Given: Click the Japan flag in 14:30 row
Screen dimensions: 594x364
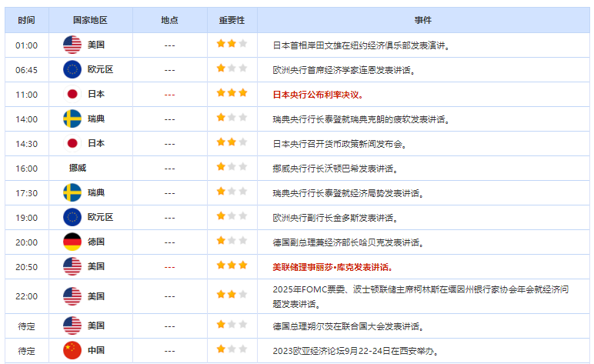Looking at the screenshot, I should tap(72, 143).
